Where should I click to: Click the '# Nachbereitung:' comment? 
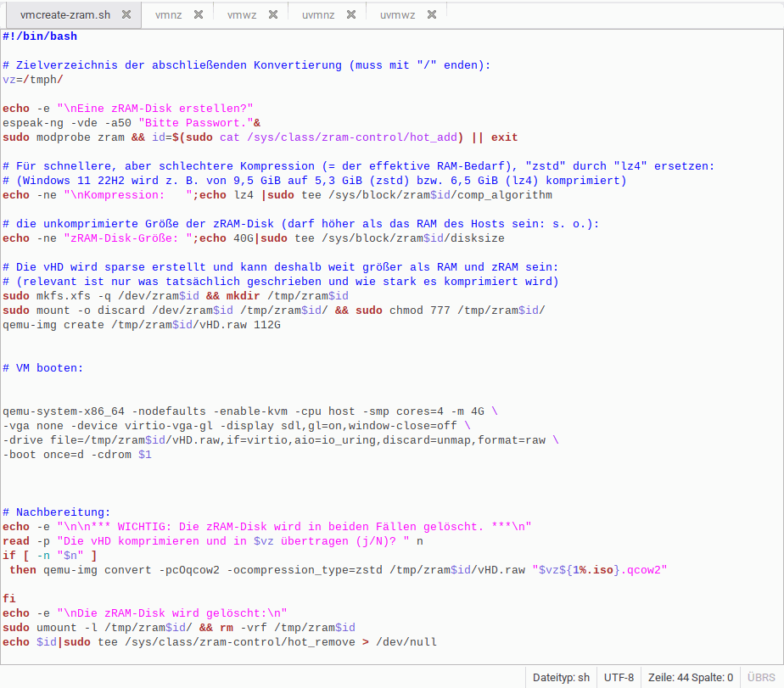click(57, 512)
